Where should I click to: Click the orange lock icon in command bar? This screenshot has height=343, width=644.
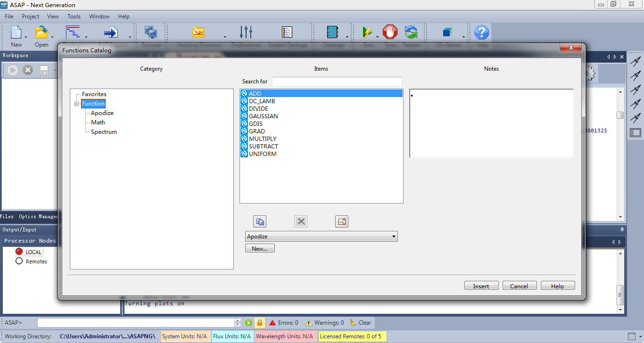[x=260, y=323]
